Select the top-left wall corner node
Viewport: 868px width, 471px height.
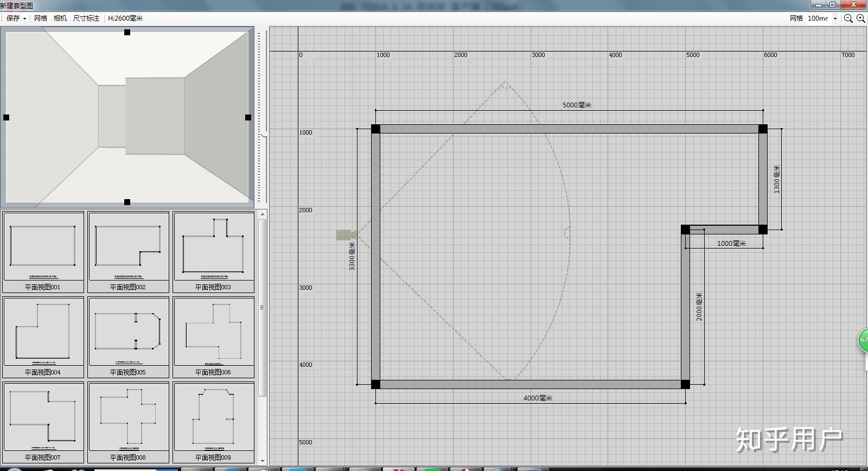point(375,129)
